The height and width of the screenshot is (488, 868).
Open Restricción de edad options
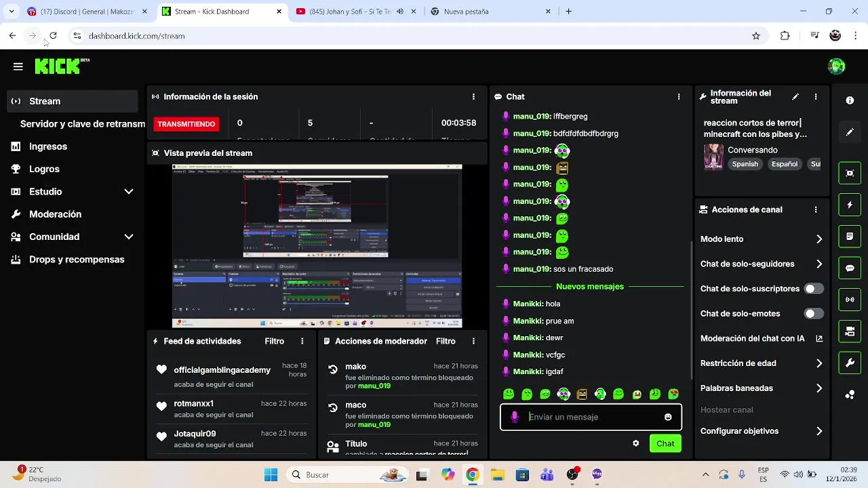(x=762, y=363)
